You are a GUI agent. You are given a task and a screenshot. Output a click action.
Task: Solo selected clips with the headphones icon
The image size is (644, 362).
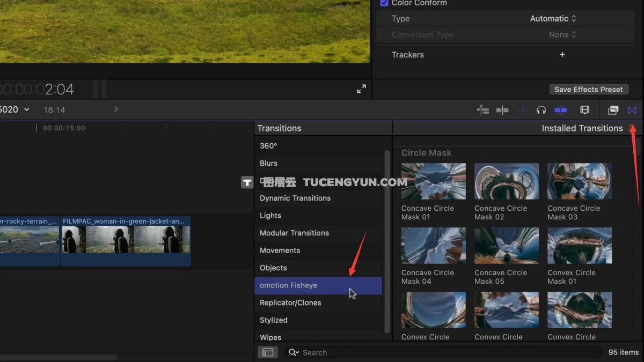(541, 110)
